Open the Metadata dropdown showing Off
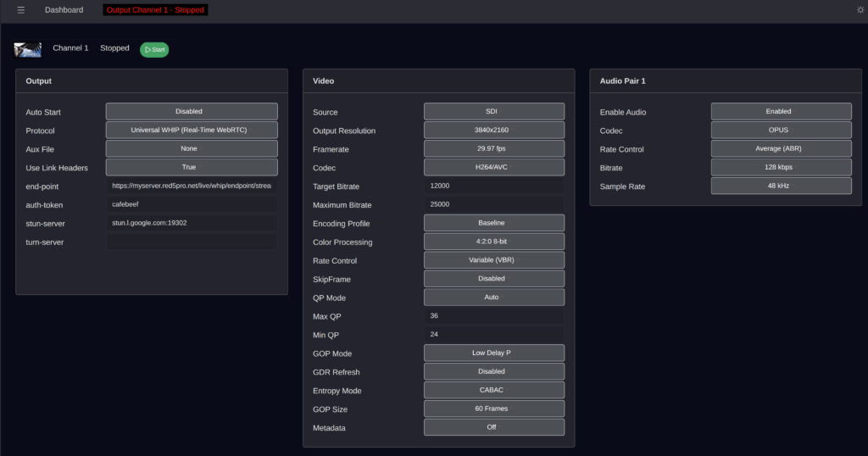 point(494,427)
